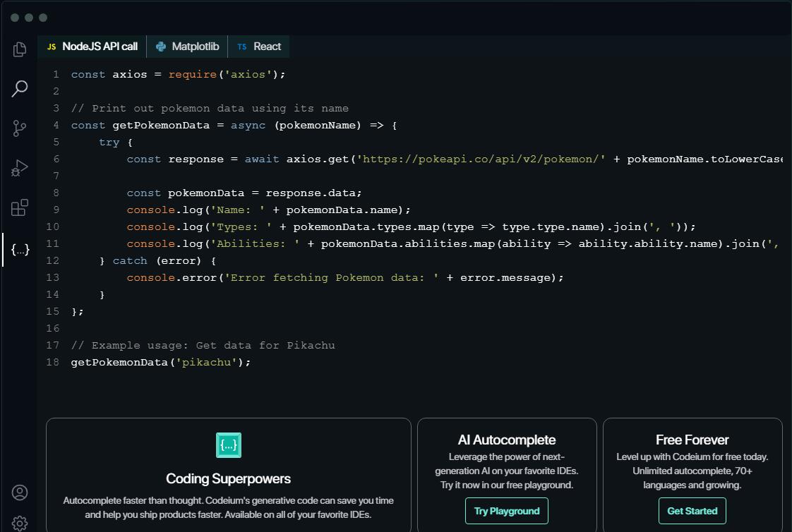Screen dimensions: 792x532
Task: Click the Get Started button
Action: [x=692, y=511]
